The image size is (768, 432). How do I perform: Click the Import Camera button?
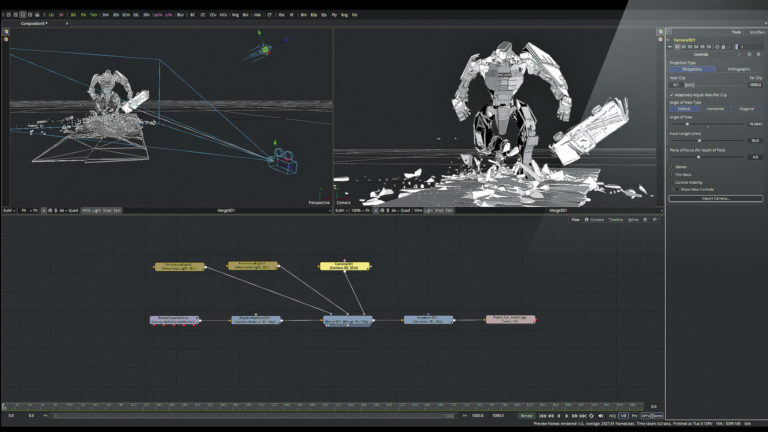[716, 198]
